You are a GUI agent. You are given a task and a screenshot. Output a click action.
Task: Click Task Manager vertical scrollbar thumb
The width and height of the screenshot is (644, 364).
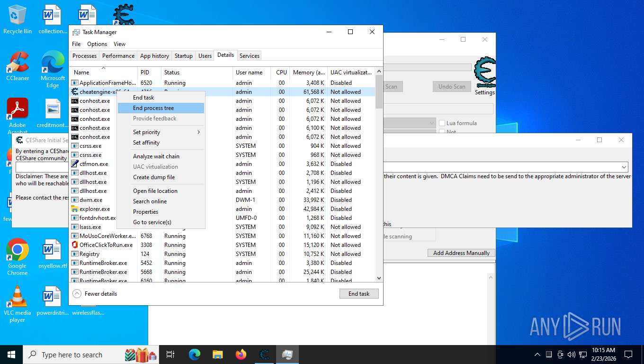click(379, 92)
